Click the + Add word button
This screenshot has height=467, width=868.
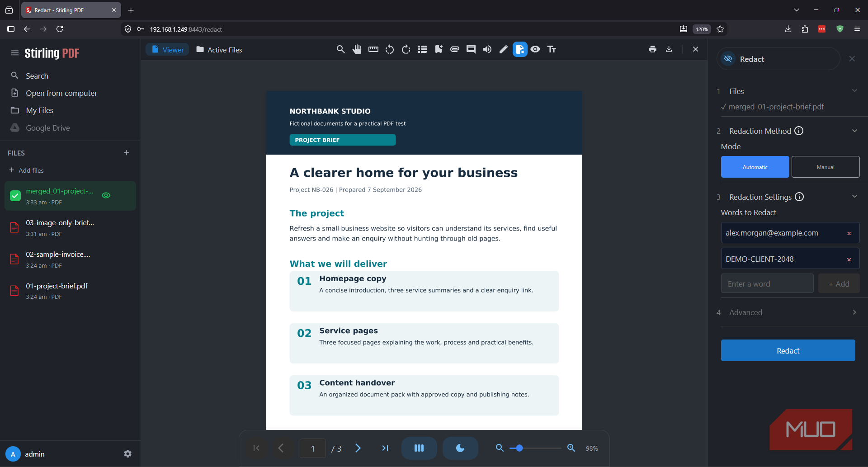pos(839,283)
